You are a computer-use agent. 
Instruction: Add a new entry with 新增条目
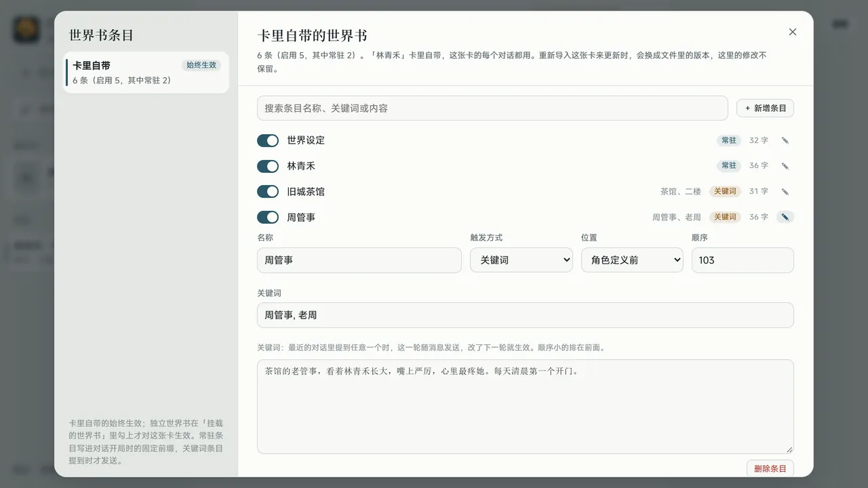click(x=765, y=108)
